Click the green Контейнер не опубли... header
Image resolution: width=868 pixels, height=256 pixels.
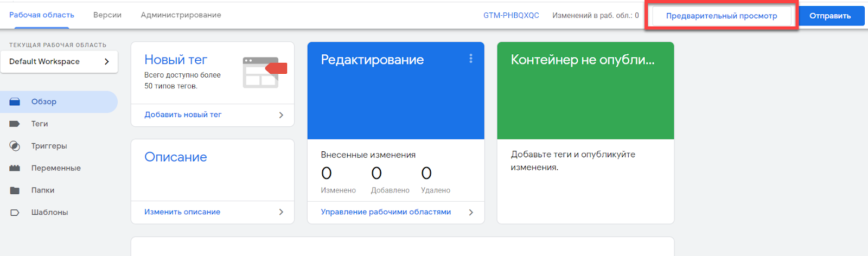click(x=585, y=91)
